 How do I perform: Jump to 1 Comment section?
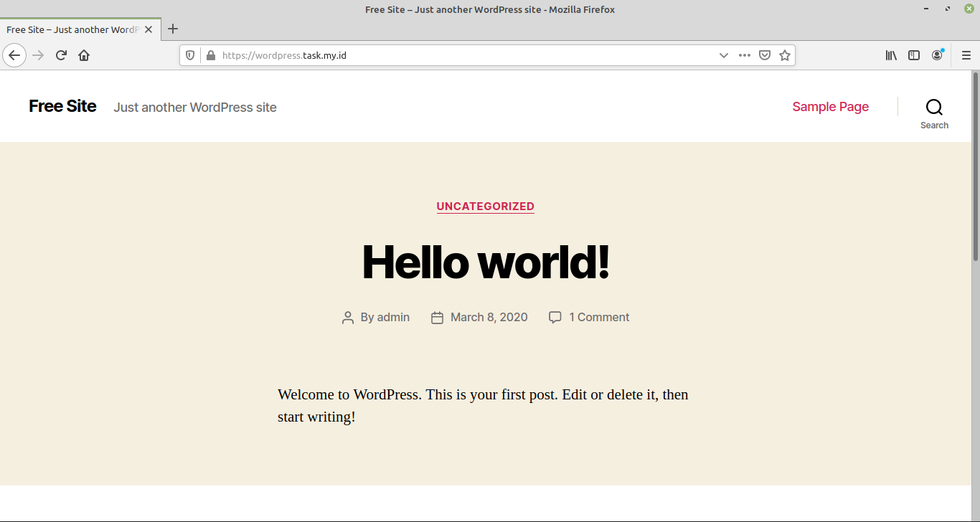click(x=600, y=317)
